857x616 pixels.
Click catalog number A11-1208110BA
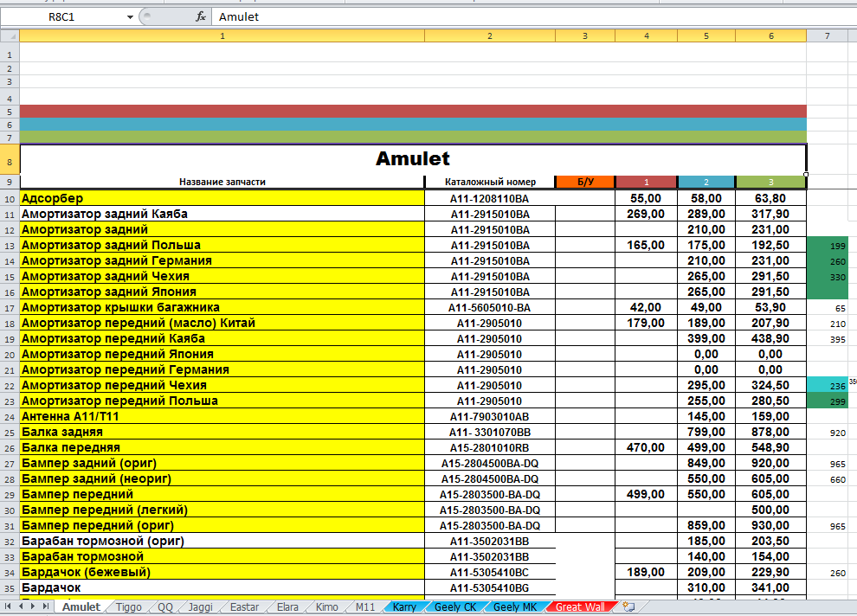[490, 199]
